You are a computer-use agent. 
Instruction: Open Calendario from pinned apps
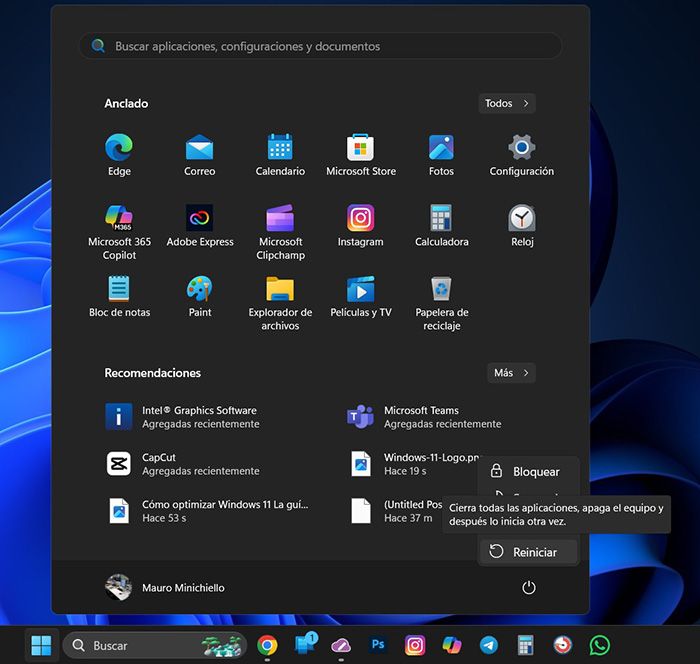point(280,155)
